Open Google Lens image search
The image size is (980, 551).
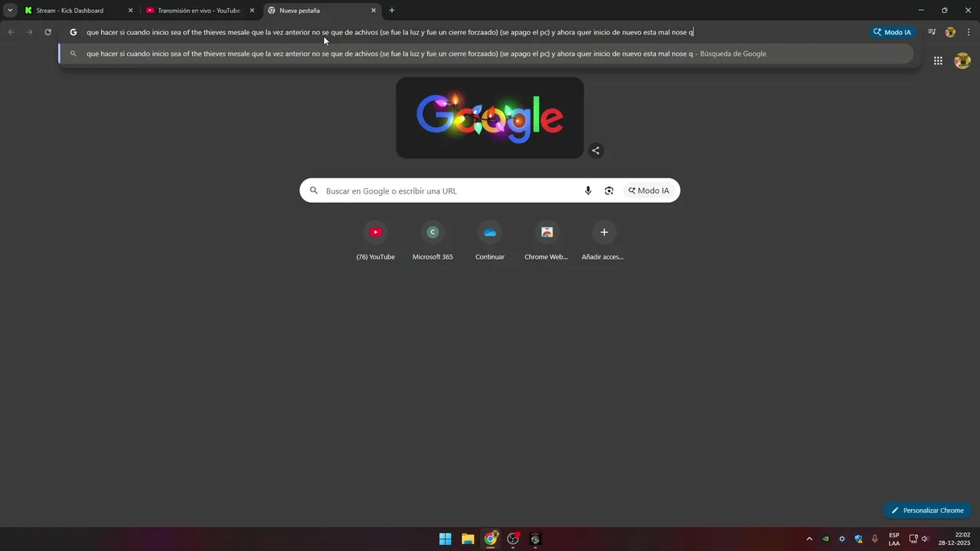coord(609,191)
